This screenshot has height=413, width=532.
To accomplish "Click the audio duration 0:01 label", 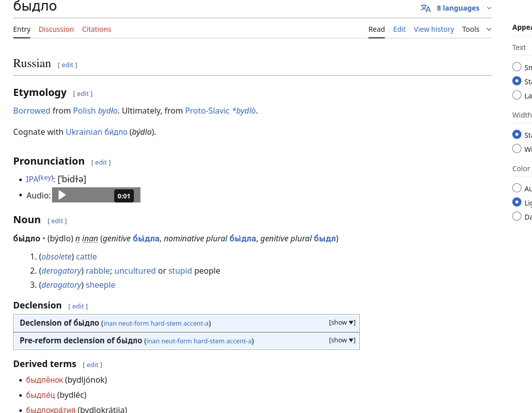I will pos(124,196).
